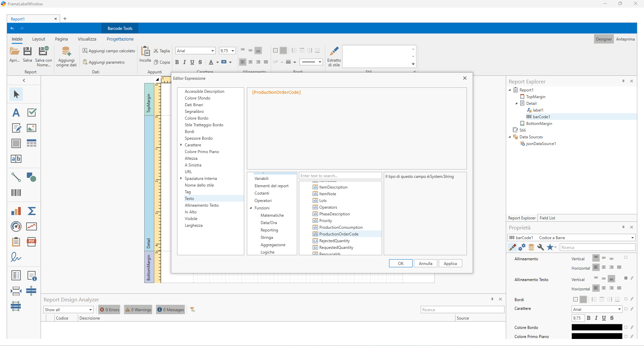Toggle Italic in the ribbon Carattere group
Screen dimensions: 644x346
pyautogui.click(x=184, y=62)
